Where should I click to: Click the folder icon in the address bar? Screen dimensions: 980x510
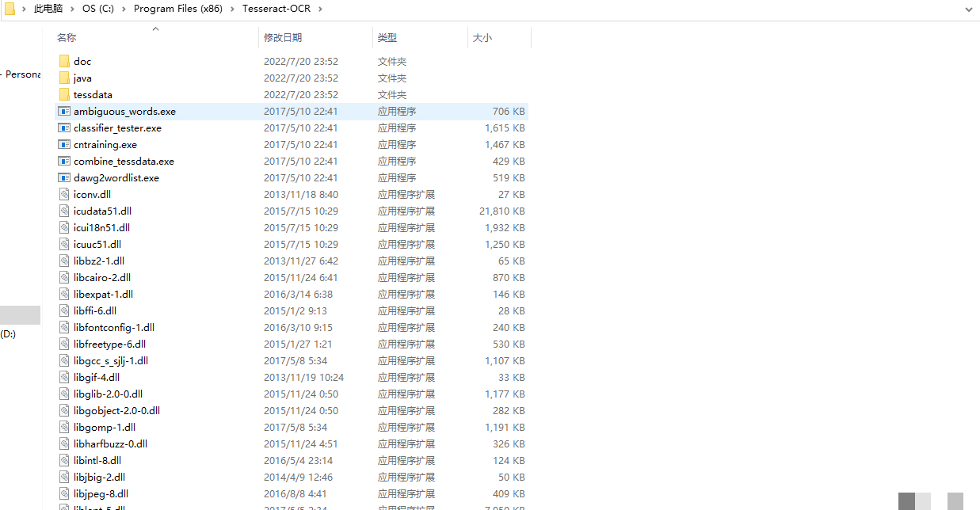10,8
